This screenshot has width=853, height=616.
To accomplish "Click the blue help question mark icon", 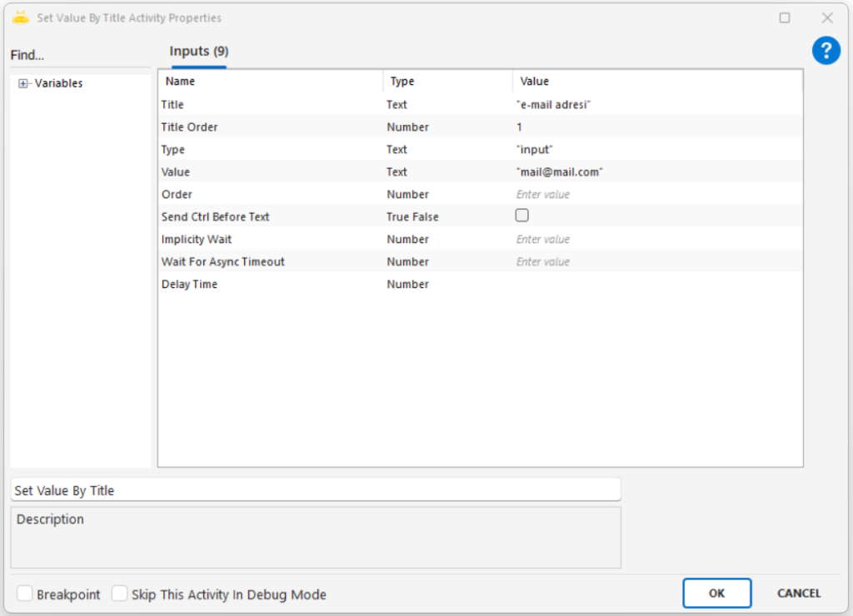I will 826,51.
